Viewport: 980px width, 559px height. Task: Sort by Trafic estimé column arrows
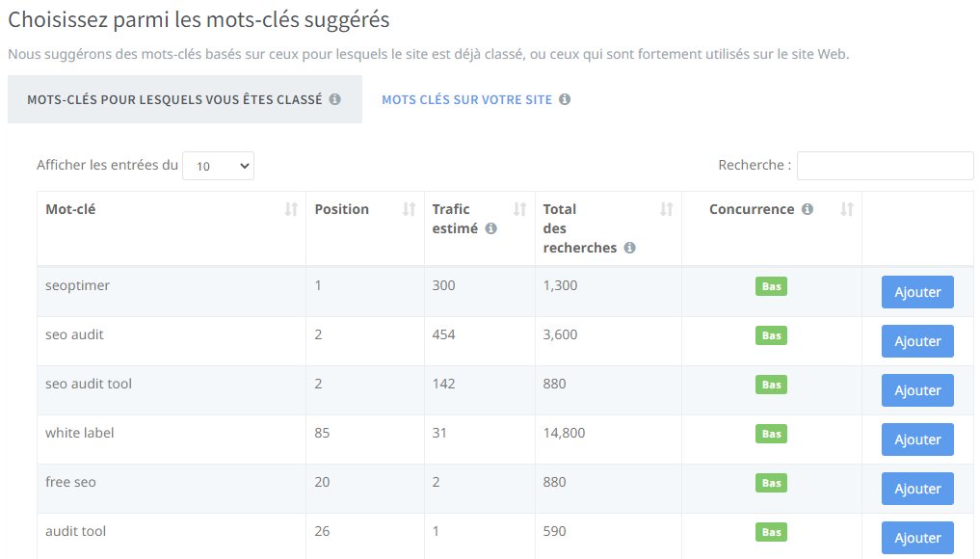point(519,209)
